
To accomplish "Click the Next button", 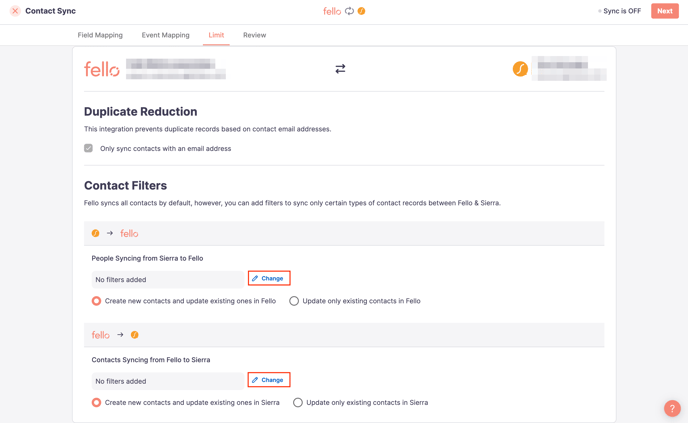I will click(665, 11).
